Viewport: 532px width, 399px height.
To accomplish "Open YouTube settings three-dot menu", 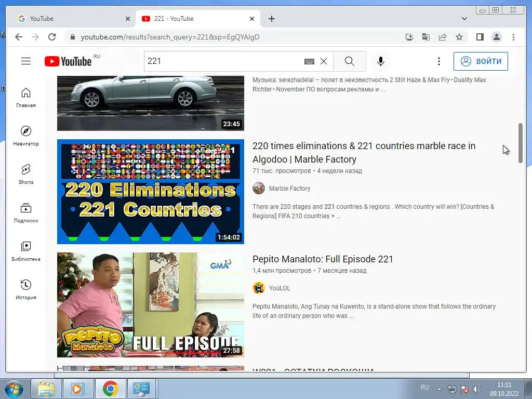I will point(438,61).
